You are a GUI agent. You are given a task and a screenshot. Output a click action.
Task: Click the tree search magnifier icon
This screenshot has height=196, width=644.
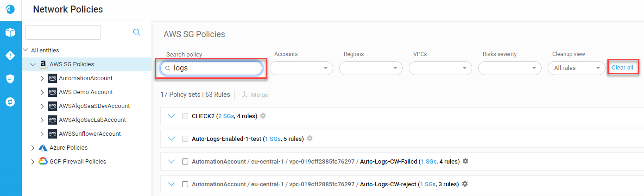(x=137, y=32)
